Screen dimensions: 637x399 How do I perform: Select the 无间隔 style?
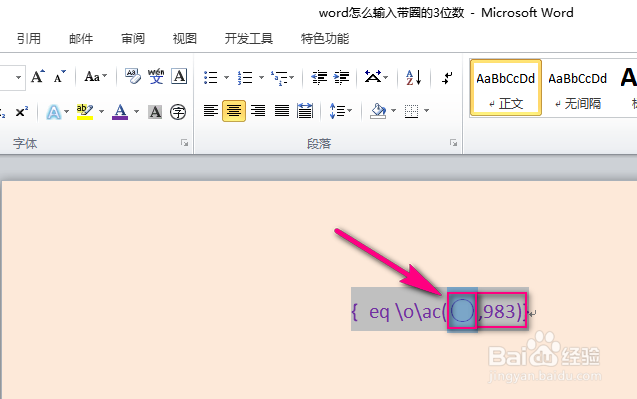tap(578, 88)
